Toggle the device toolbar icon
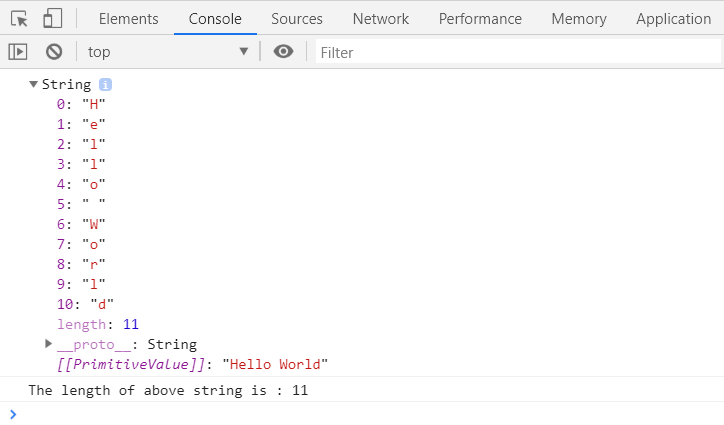Screen dimensions: 724x425 pyautogui.click(x=52, y=19)
